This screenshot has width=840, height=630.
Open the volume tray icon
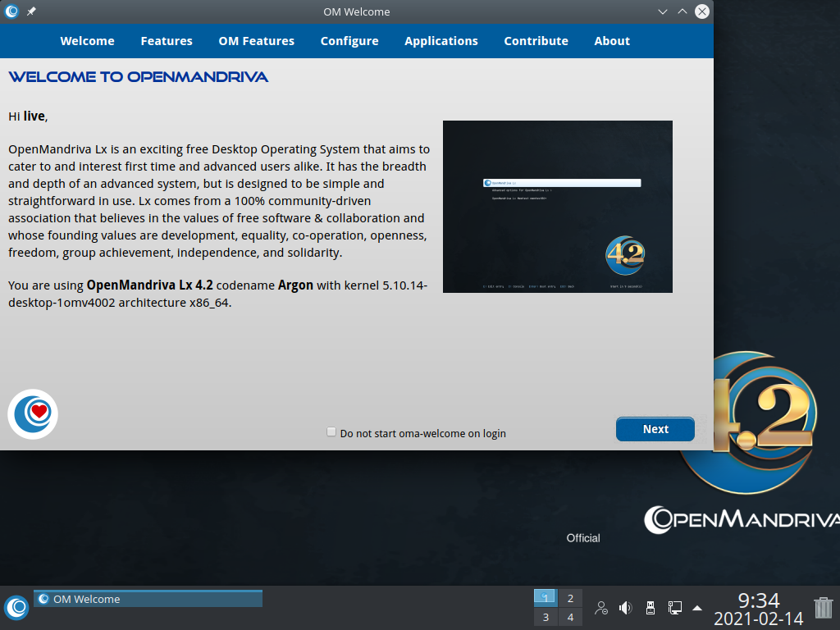(625, 608)
